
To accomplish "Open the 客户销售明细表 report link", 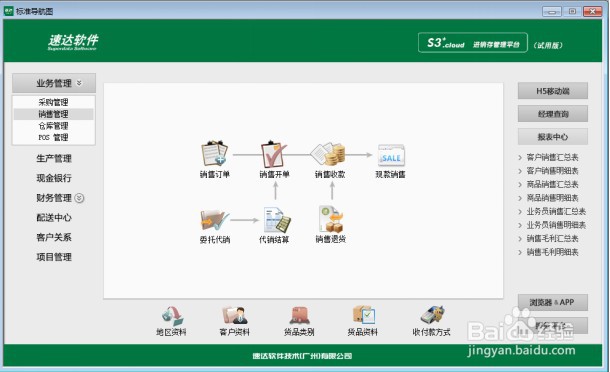I will click(552, 171).
